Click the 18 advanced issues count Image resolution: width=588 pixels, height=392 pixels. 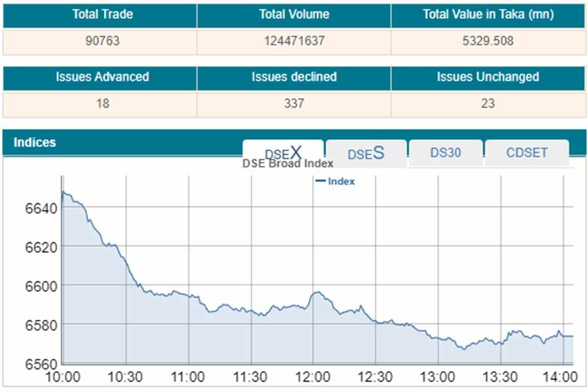coord(102,103)
